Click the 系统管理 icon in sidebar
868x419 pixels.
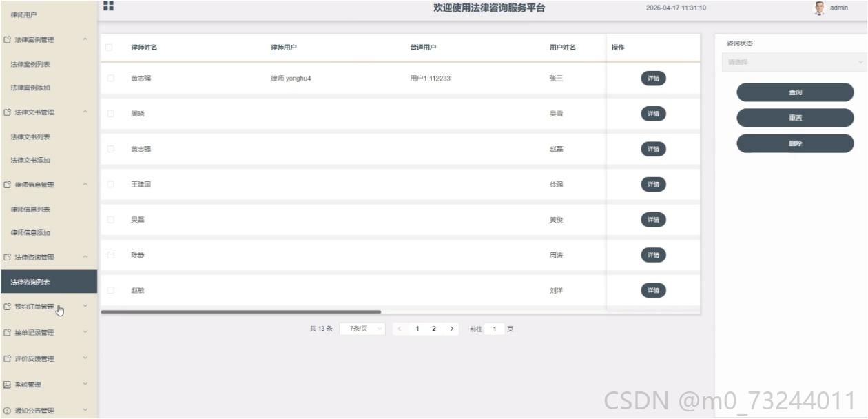click(7, 385)
